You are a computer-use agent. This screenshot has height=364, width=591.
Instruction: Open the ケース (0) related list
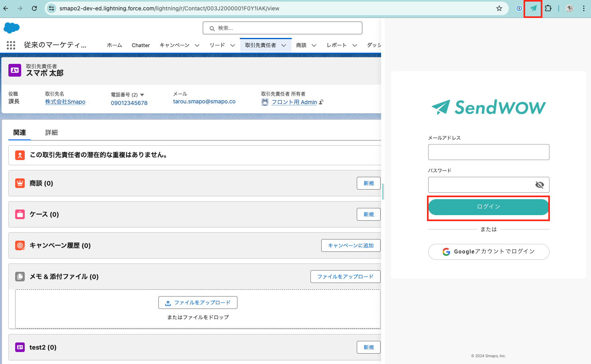coord(44,214)
